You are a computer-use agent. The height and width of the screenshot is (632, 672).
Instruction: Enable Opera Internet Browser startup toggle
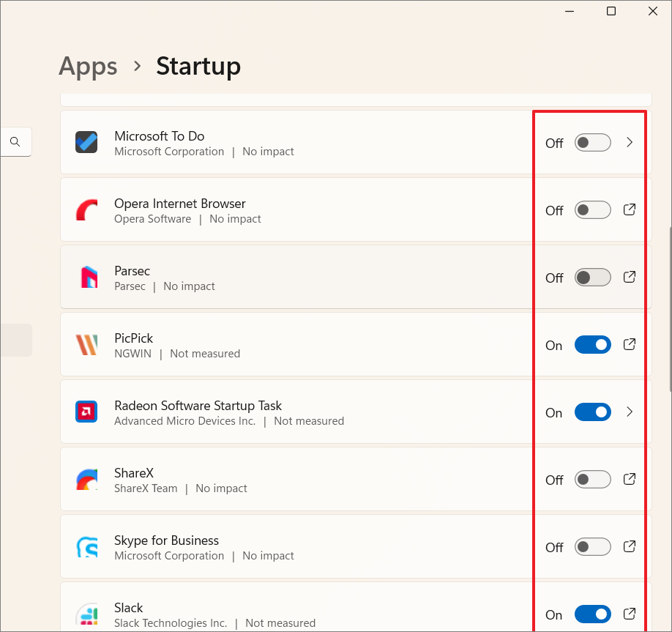[x=592, y=209]
